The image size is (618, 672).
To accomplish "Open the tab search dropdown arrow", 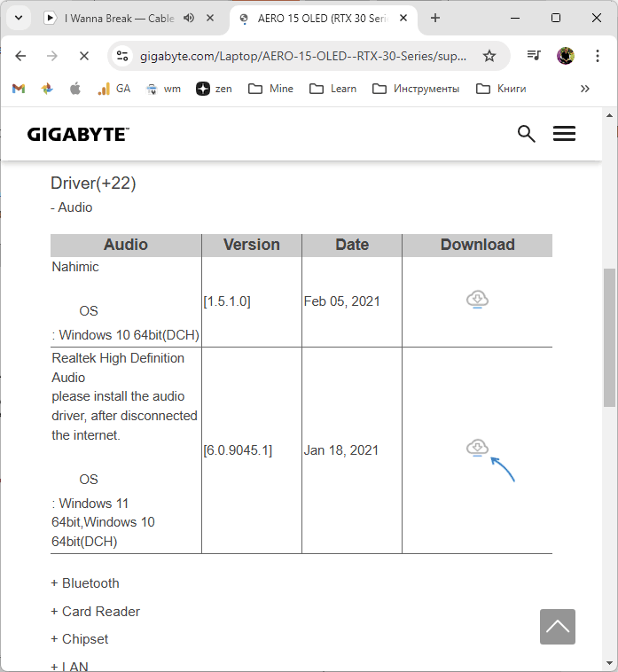I will click(19, 18).
